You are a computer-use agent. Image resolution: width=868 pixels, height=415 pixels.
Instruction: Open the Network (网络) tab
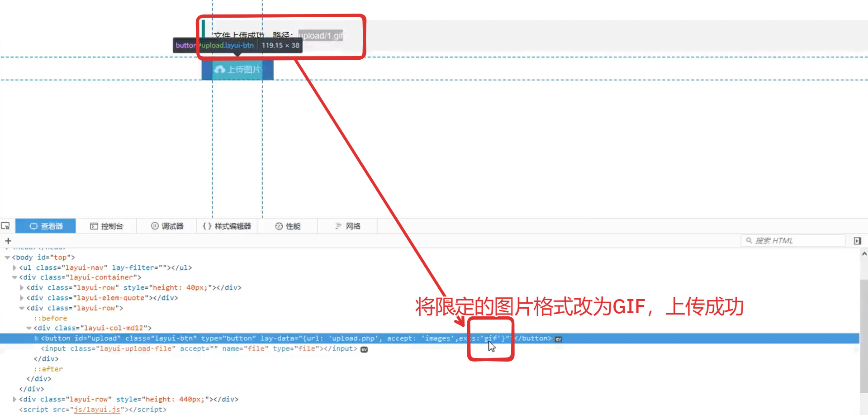pyautogui.click(x=347, y=226)
